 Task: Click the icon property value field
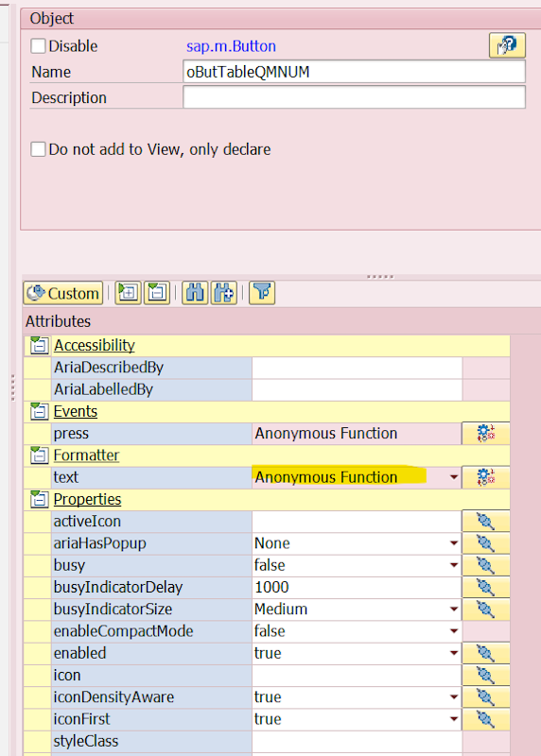[358, 675]
